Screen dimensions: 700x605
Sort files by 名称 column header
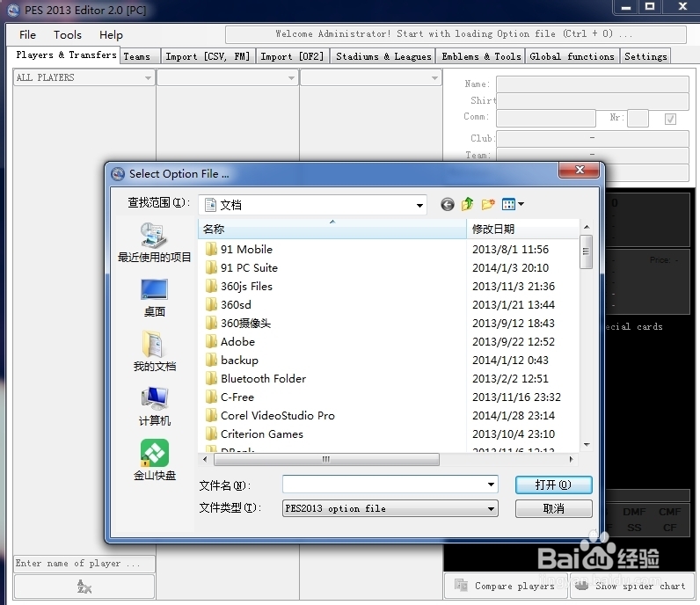(332, 229)
